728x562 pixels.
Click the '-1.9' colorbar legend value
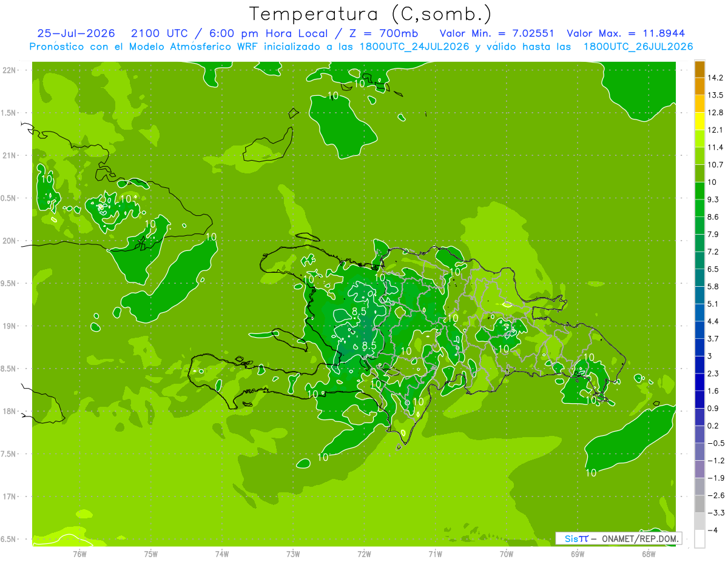[715, 478]
